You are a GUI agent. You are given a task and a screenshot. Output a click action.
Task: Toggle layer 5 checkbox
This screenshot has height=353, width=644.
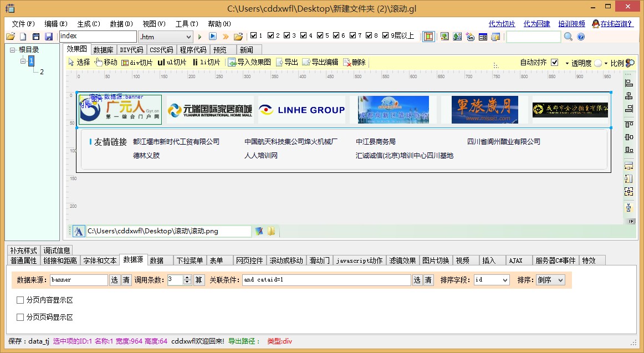320,35
